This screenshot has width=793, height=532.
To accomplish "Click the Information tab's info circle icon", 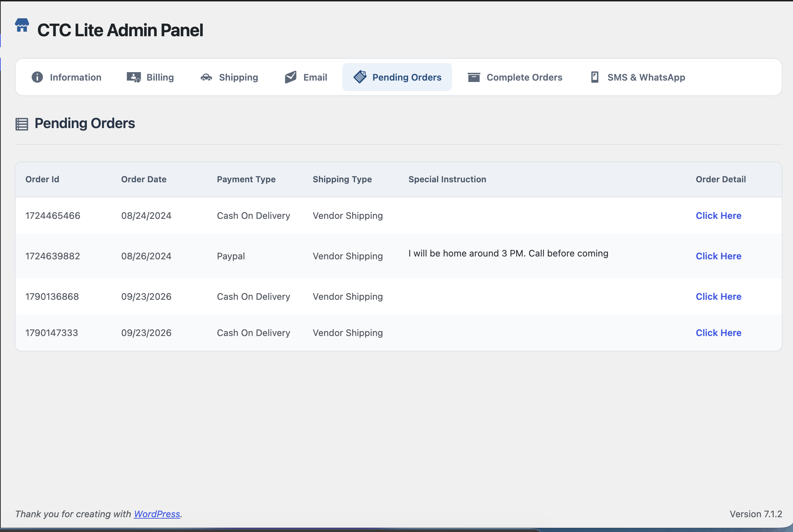I will 37,77.
